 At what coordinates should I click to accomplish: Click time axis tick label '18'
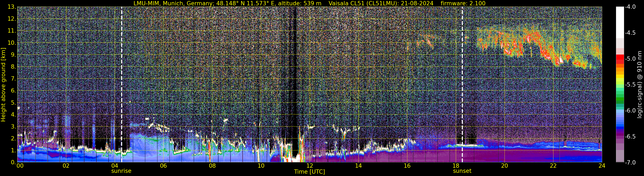[x=456, y=166]
